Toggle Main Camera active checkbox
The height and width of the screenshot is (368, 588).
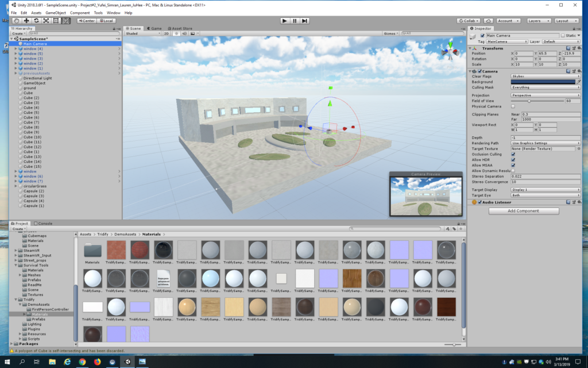click(482, 35)
